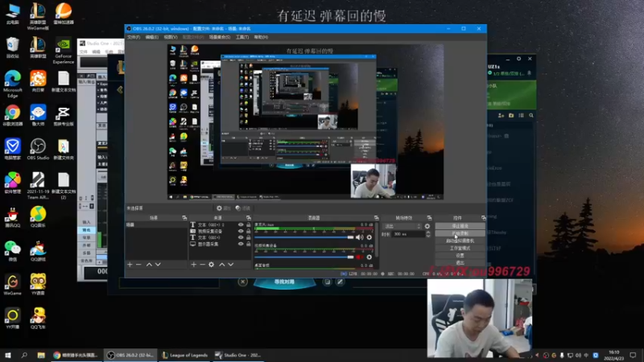Open the 编辑(E) menu in OBS

point(152,37)
